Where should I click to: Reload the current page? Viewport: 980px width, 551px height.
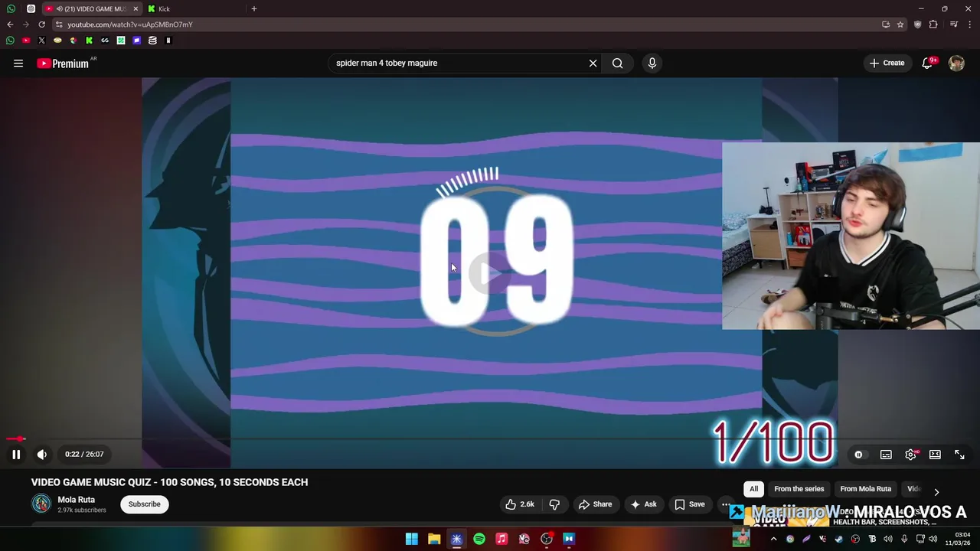[41, 24]
